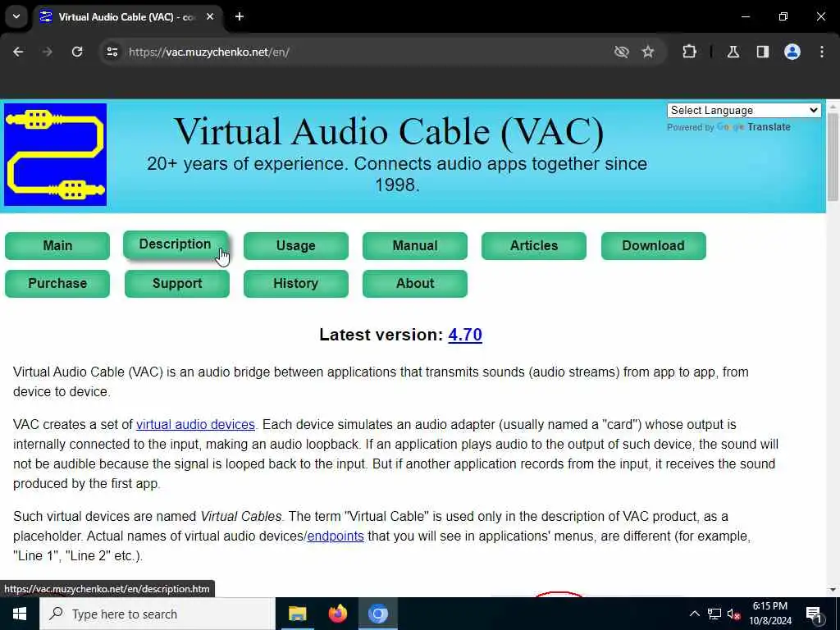Screen dimensions: 840x630
Task: Open the Chrome profile avatar
Action: 792,52
